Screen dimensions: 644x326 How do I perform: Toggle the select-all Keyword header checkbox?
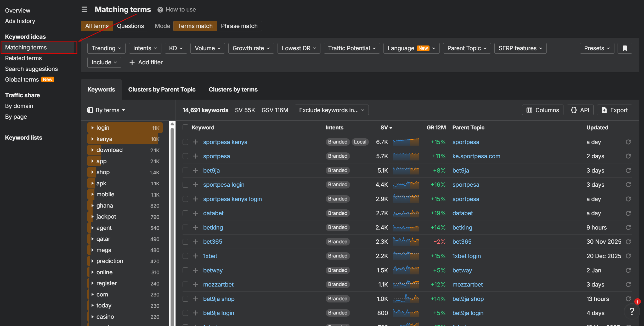pos(185,128)
